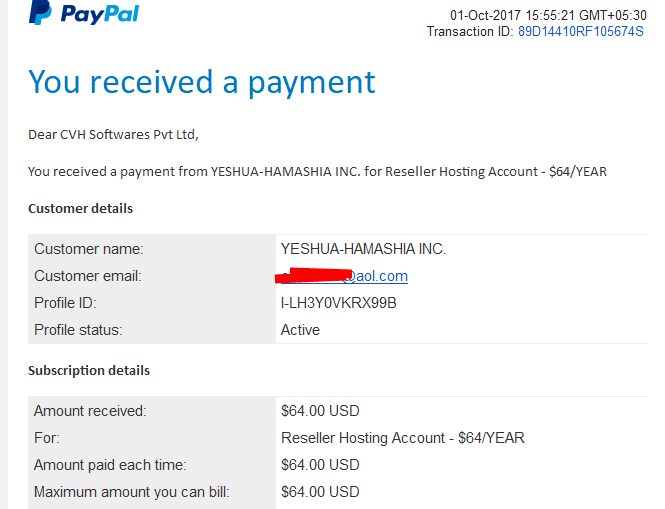The width and height of the screenshot is (665, 509).
Task: Select the Profile ID value I-LH3Y0VKRX99B
Action: tap(338, 303)
